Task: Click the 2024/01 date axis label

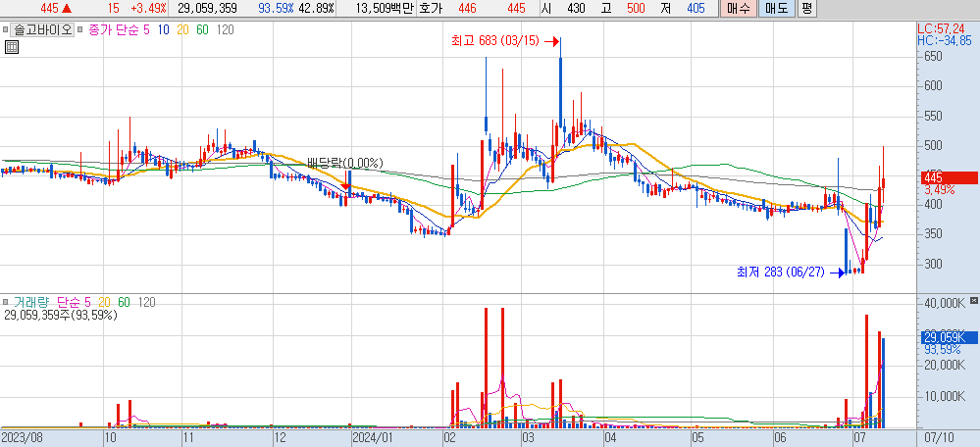Action: pyautogui.click(x=372, y=436)
